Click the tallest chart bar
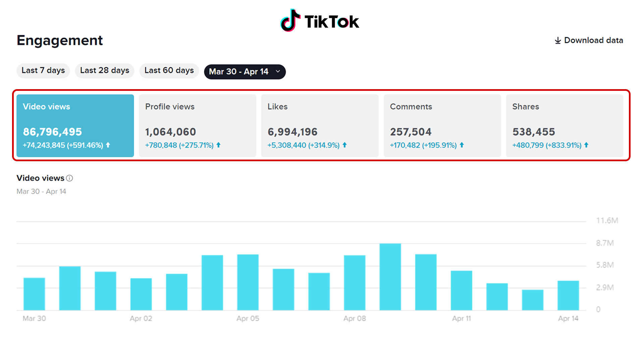 [x=390, y=277]
